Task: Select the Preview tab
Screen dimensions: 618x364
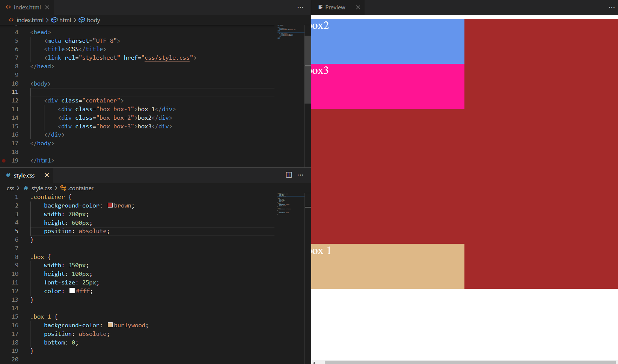Action: 335,8
